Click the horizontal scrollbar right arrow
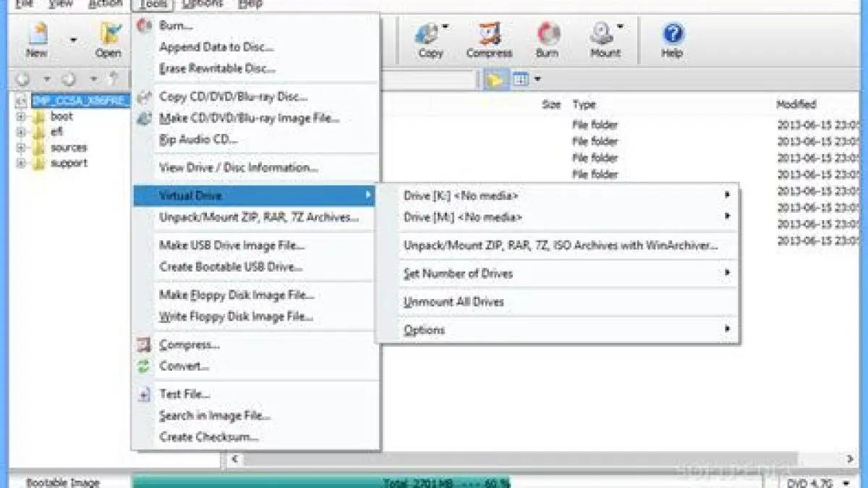This screenshot has height=488, width=868. [x=849, y=459]
